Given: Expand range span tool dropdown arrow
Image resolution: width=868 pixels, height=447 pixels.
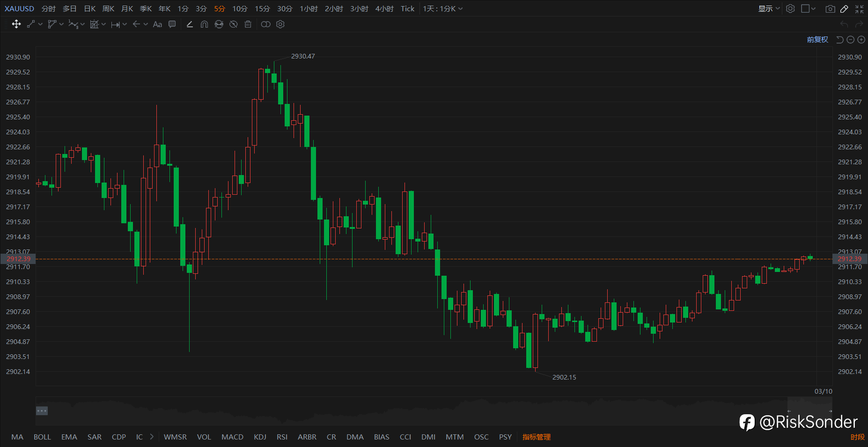Looking at the screenshot, I should tap(125, 24).
